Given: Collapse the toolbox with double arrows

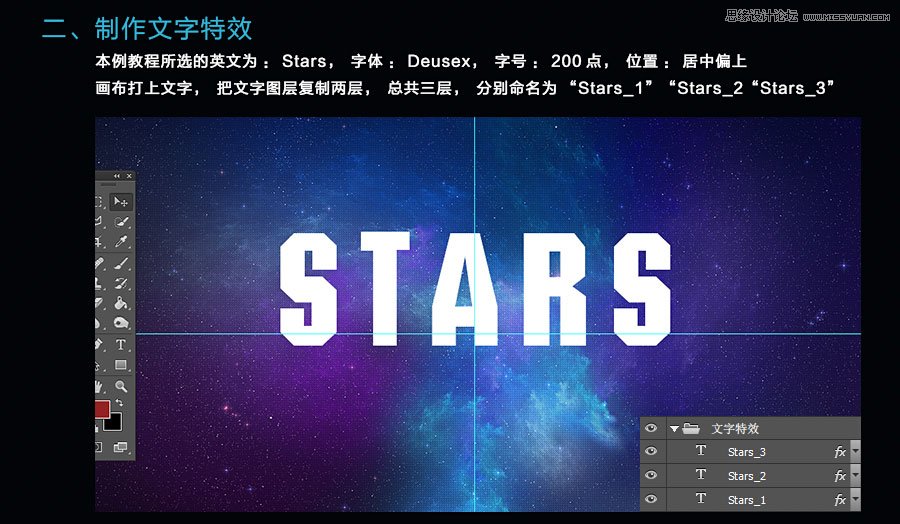Looking at the screenshot, I should tap(117, 176).
